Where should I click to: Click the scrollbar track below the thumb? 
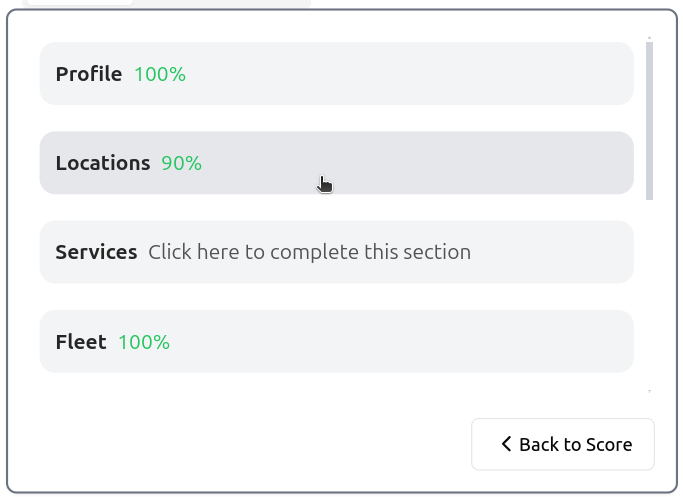click(x=649, y=300)
